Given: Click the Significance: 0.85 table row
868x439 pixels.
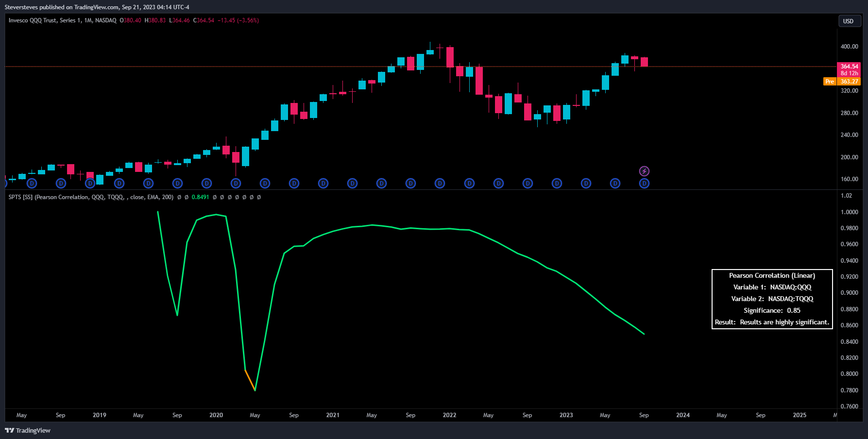Looking at the screenshot, I should click(772, 310).
